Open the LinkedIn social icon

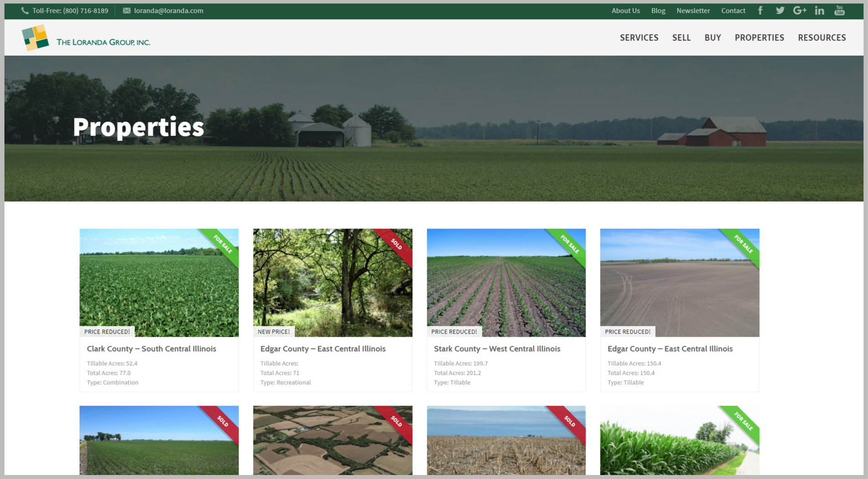coord(820,10)
